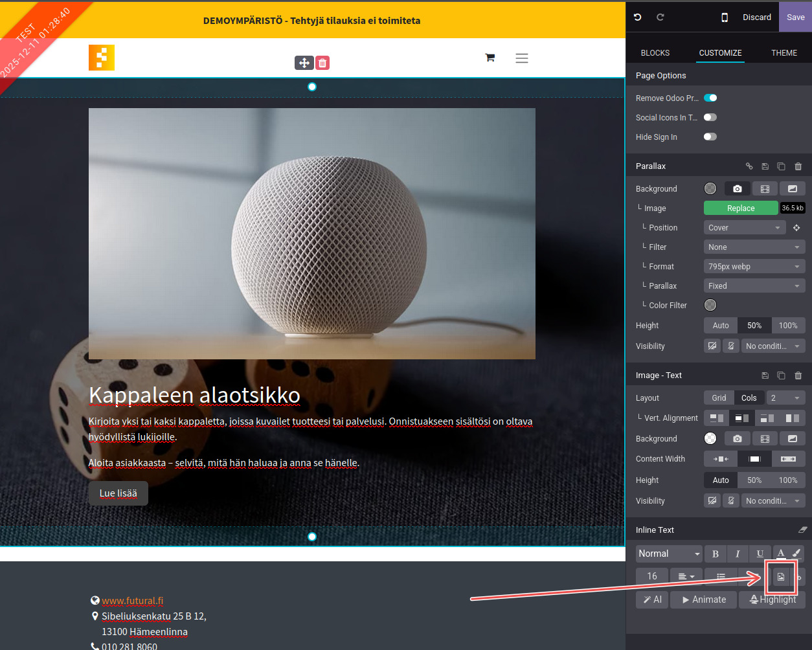Image resolution: width=812 pixels, height=650 pixels.
Task: Open the THEME tab
Action: tap(784, 53)
